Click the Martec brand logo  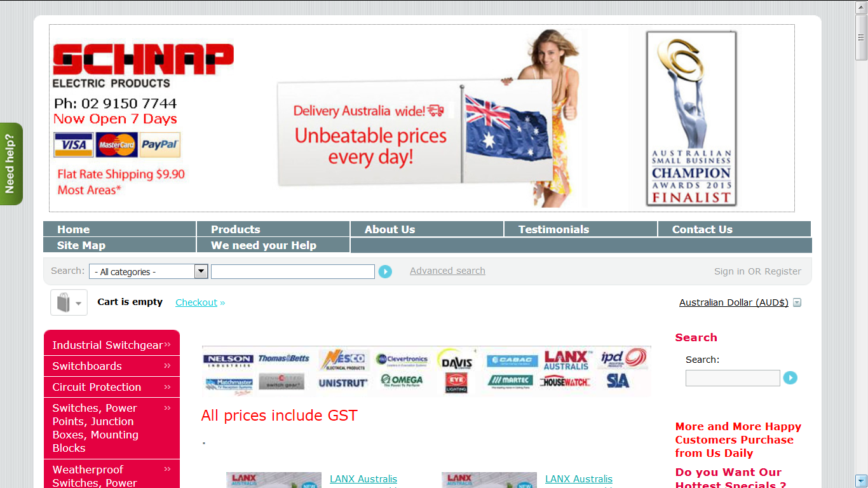coord(511,381)
